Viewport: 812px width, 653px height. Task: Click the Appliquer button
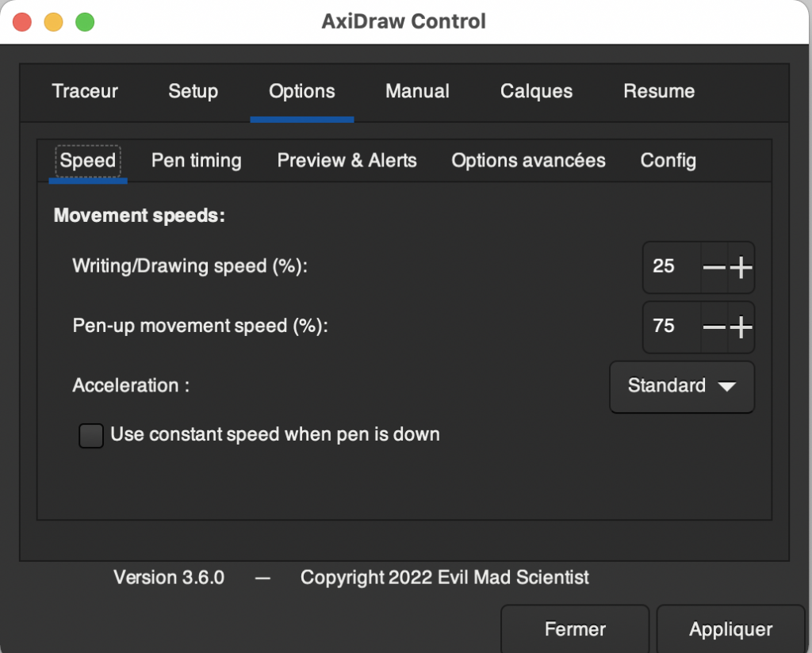pos(730,630)
